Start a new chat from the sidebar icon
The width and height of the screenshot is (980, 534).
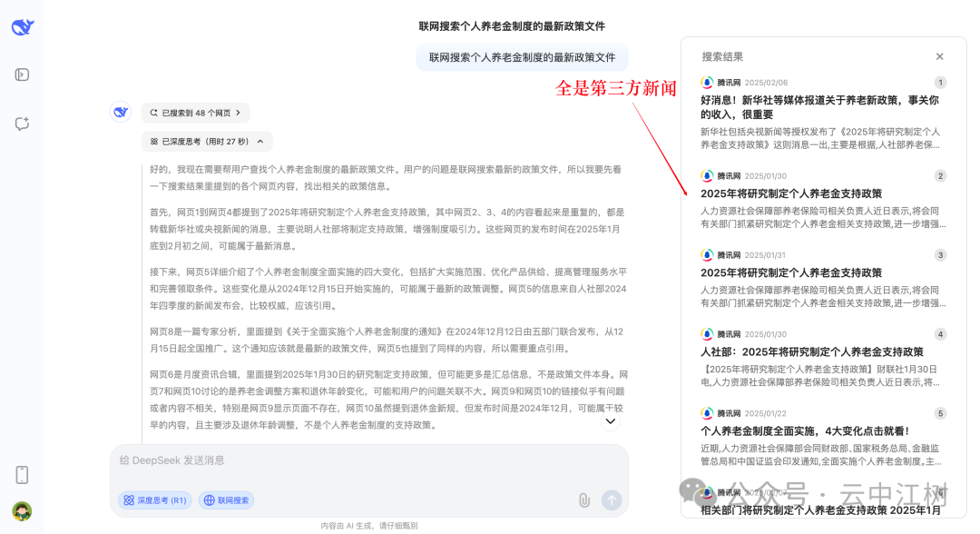point(22,124)
